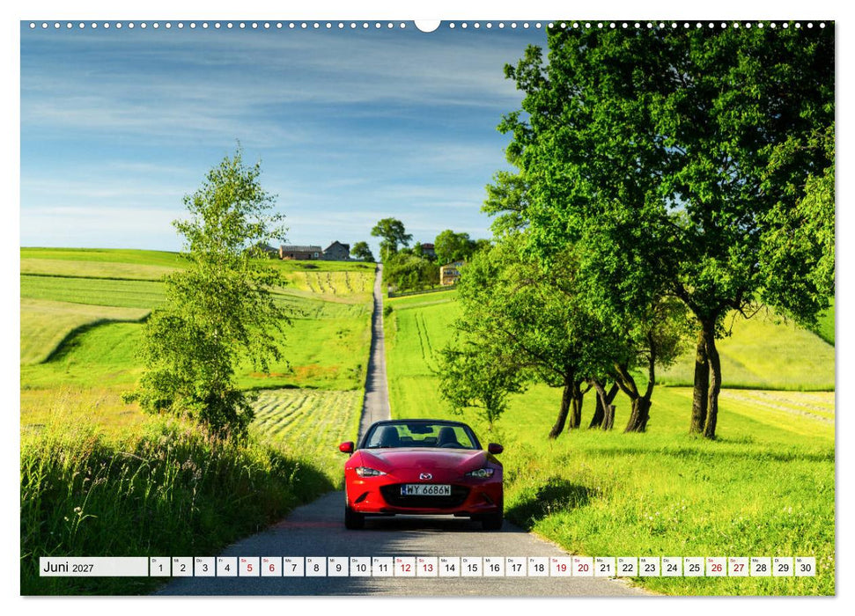Select day 1 in the calendar strip
Viewport: 855px width, 616px height.
[160, 567]
